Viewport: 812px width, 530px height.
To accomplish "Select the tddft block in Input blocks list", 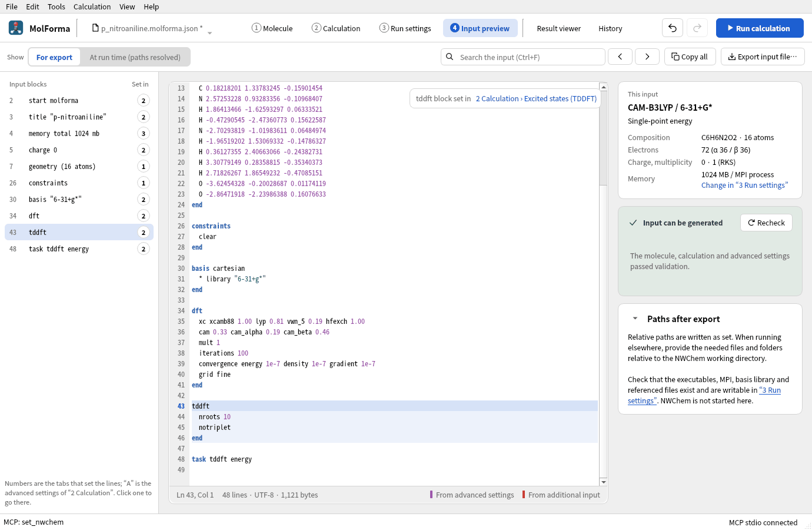I will [x=79, y=233].
